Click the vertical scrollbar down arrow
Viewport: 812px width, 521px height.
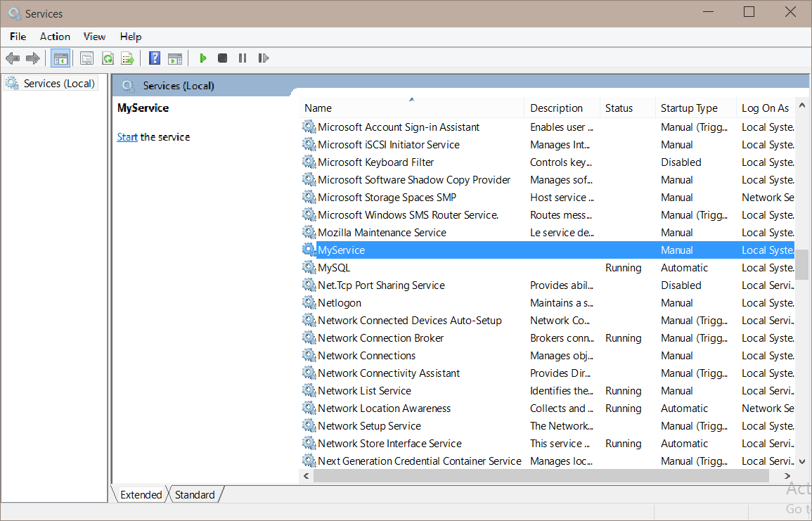pyautogui.click(x=802, y=461)
